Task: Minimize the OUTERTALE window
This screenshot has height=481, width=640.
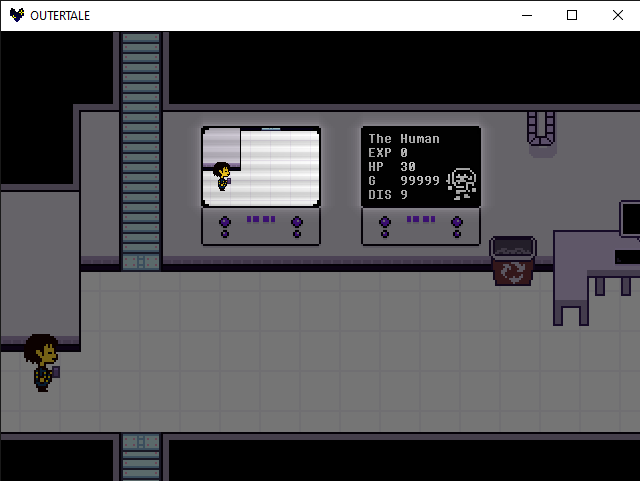Action: pyautogui.click(x=527, y=16)
